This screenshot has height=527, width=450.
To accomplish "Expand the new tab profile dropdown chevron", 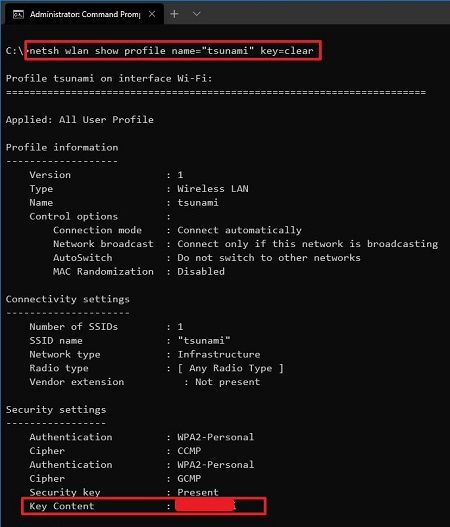I will click(x=197, y=14).
